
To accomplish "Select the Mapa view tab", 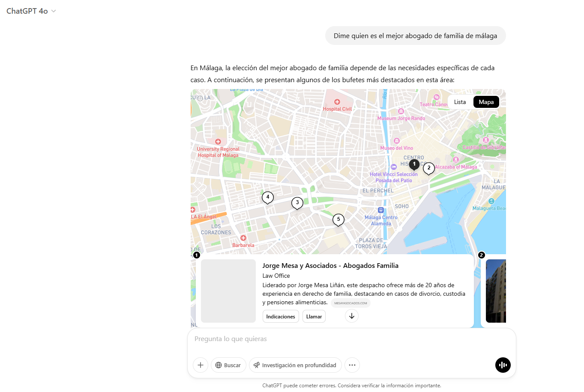I will [x=486, y=102].
